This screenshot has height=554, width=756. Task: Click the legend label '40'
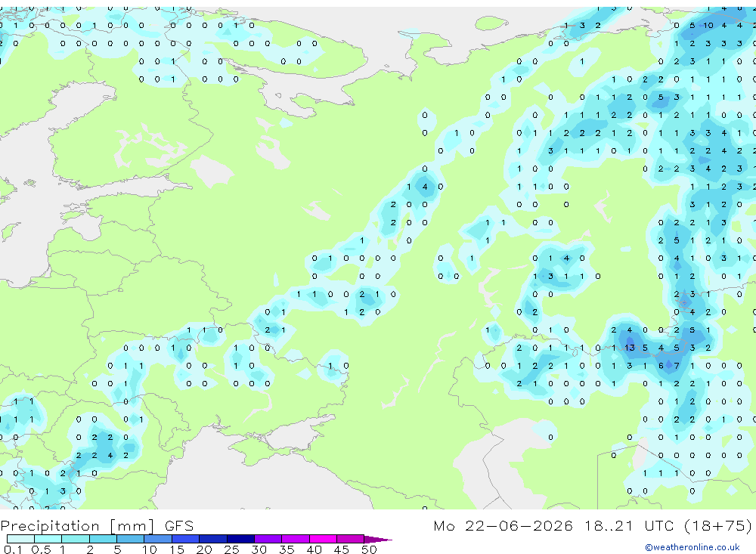pyautogui.click(x=314, y=549)
